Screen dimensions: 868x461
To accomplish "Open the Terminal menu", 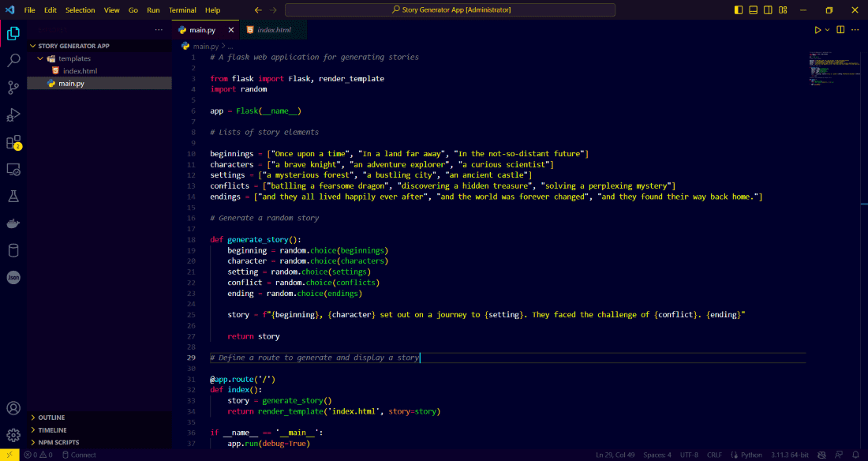I will (x=182, y=10).
